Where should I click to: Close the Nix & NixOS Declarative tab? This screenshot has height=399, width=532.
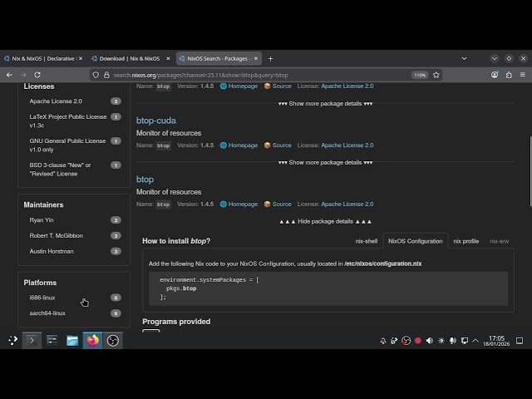81,59
